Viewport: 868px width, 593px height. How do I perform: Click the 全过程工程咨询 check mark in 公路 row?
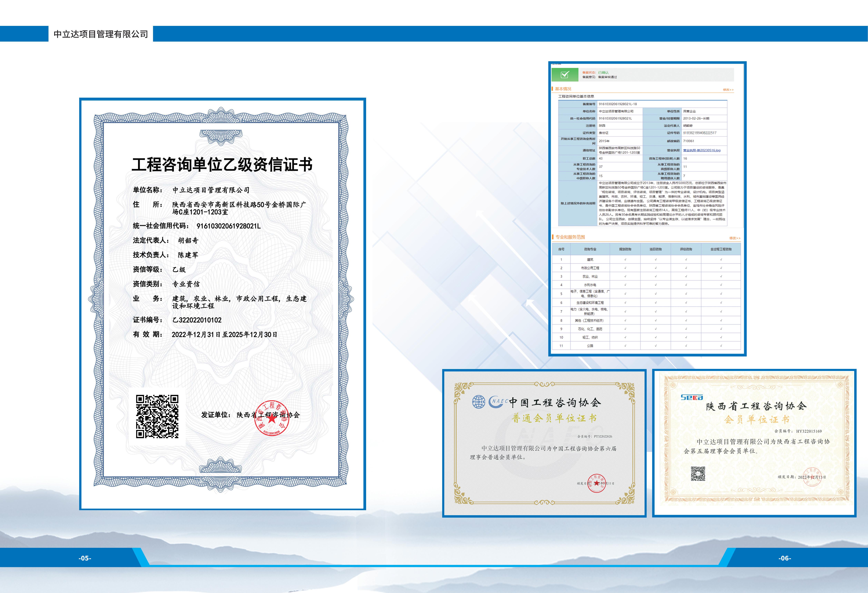pos(721,346)
